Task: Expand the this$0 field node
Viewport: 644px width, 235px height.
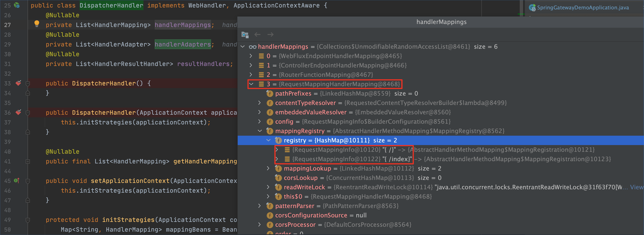Action: coord(268,197)
